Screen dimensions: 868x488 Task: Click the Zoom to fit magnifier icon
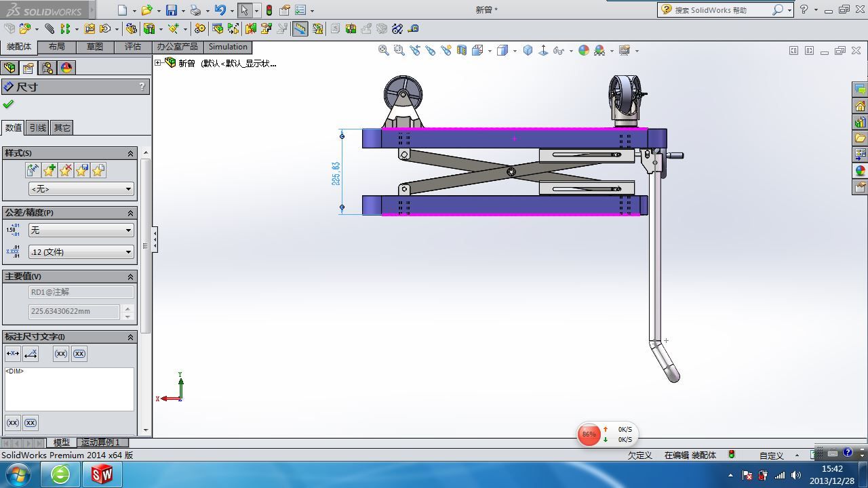click(x=383, y=50)
